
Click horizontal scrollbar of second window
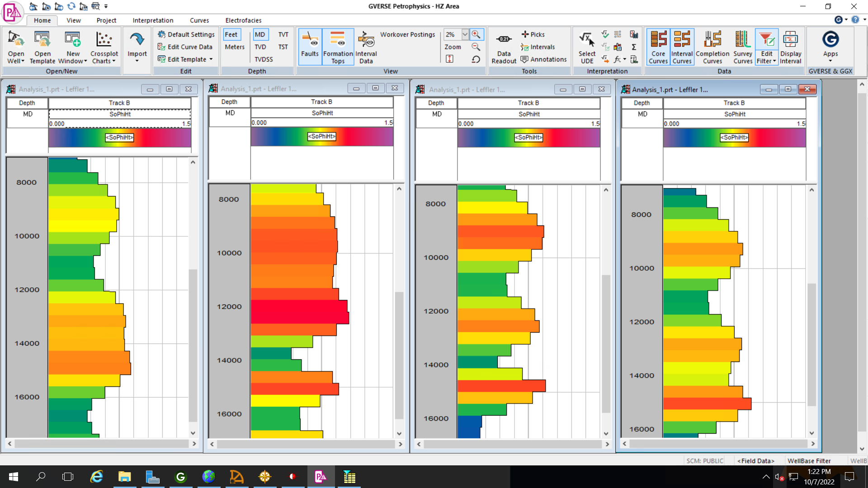[306, 444]
